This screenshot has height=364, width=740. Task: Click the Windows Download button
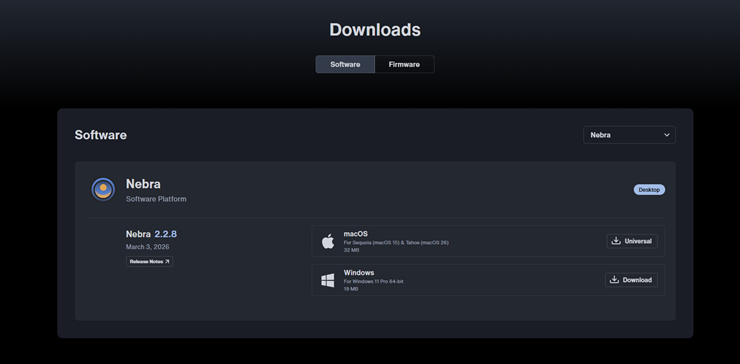click(631, 280)
